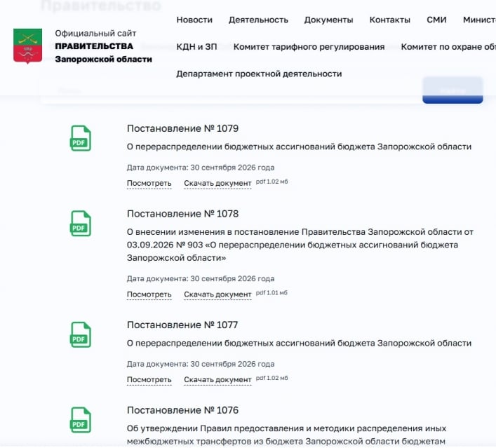Click the search input field
Screen dimensions: 496x448
(232, 90)
